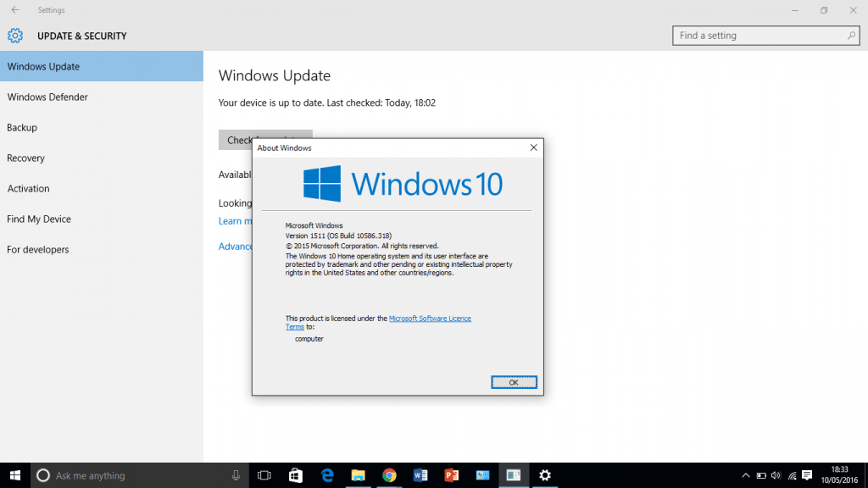This screenshot has height=488, width=868.
Task: Restore down the Settings window
Action: click(x=824, y=10)
